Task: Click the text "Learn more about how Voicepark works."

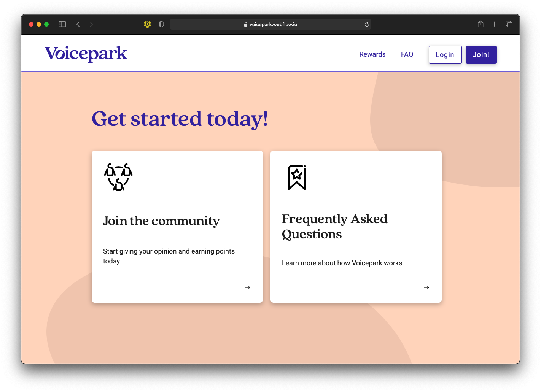Action: tap(343, 263)
